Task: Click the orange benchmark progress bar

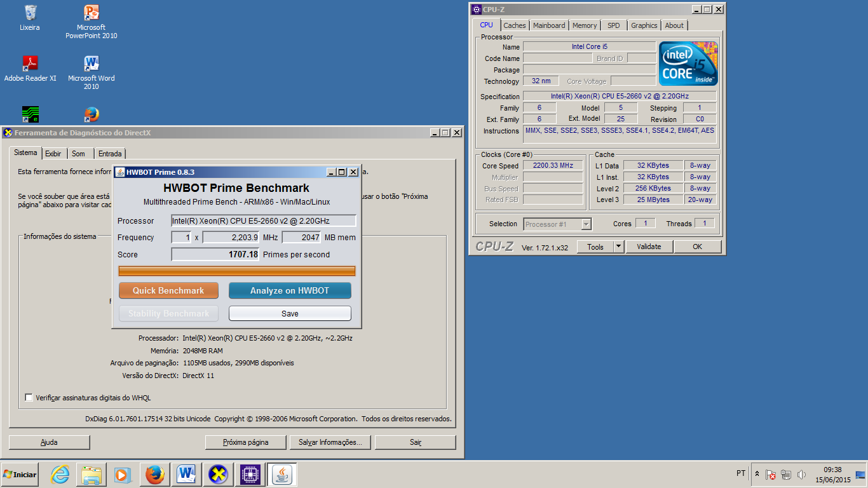Action: (237, 271)
